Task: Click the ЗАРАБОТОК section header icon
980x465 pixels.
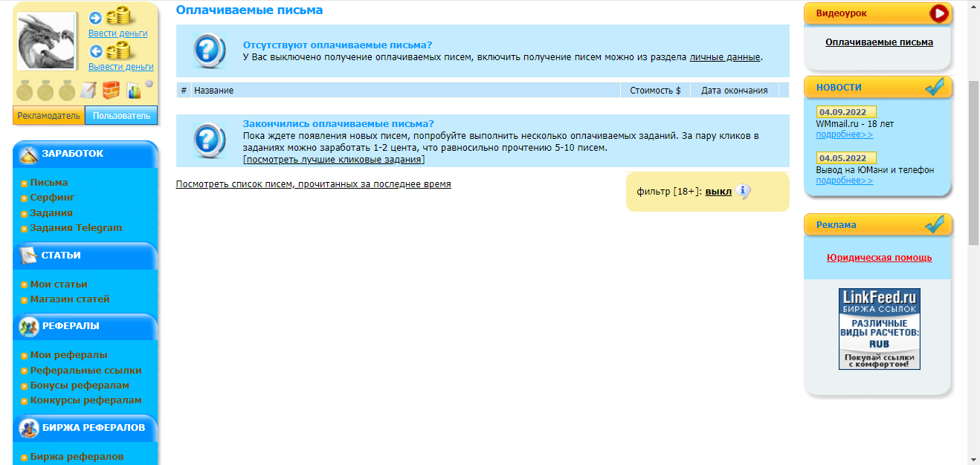Action: (29, 155)
